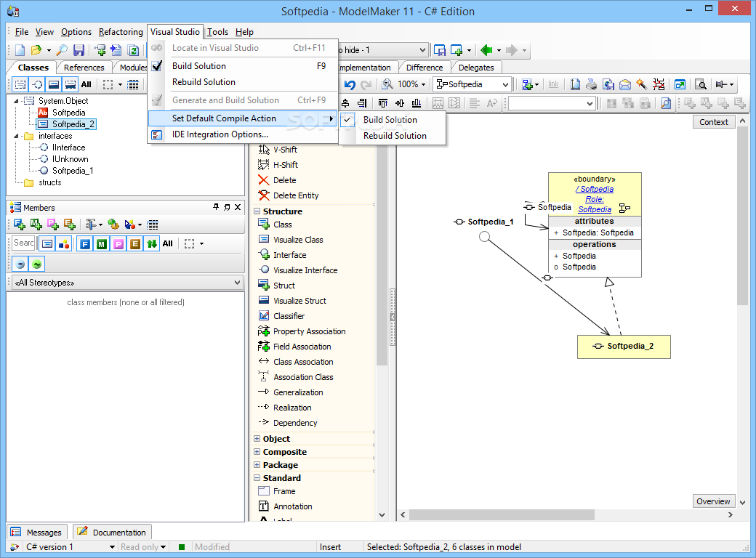Click the magic wand icon in diagram toolbar

(642, 85)
